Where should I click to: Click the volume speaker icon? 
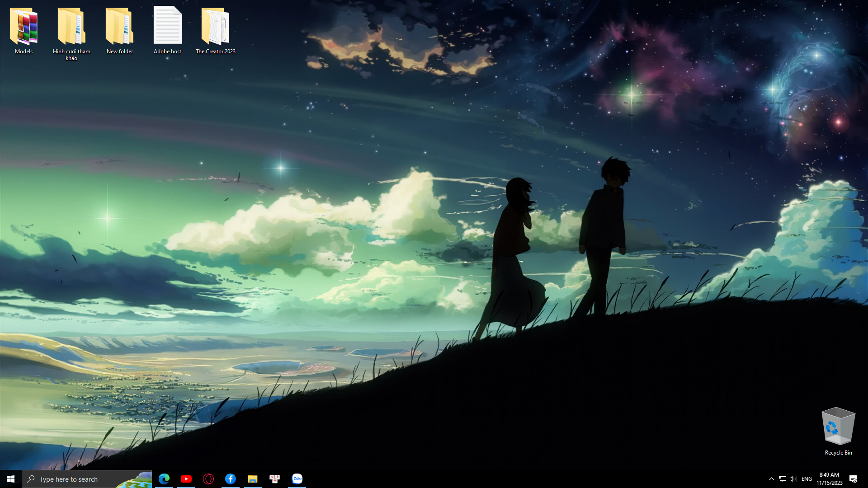coord(793,479)
